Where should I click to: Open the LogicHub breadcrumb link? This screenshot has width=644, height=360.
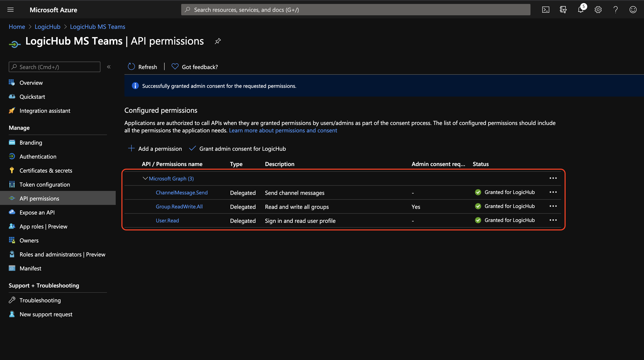pyautogui.click(x=48, y=26)
